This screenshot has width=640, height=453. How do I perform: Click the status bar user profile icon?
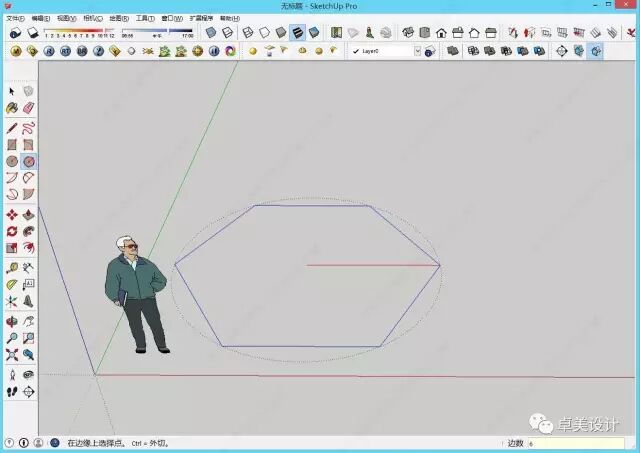(38, 443)
